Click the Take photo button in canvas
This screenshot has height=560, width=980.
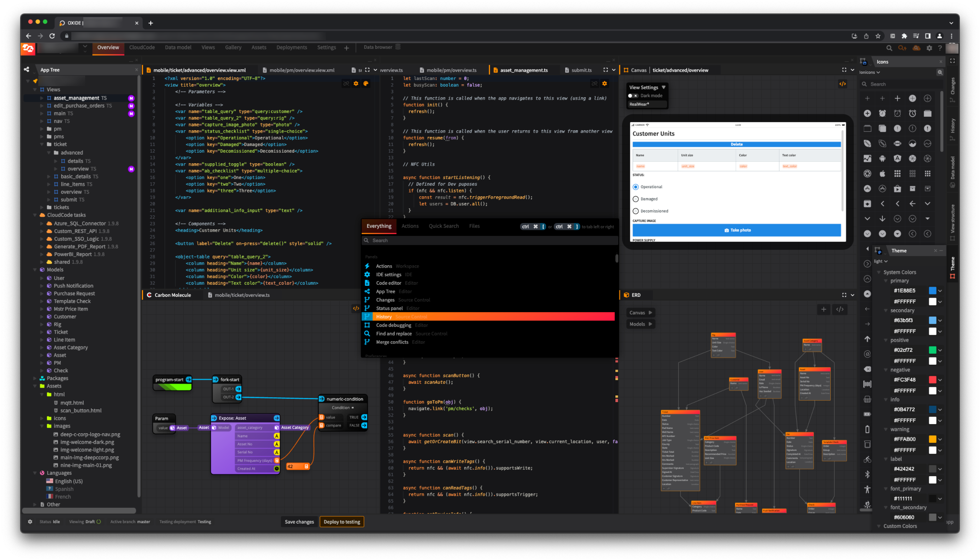(x=736, y=230)
